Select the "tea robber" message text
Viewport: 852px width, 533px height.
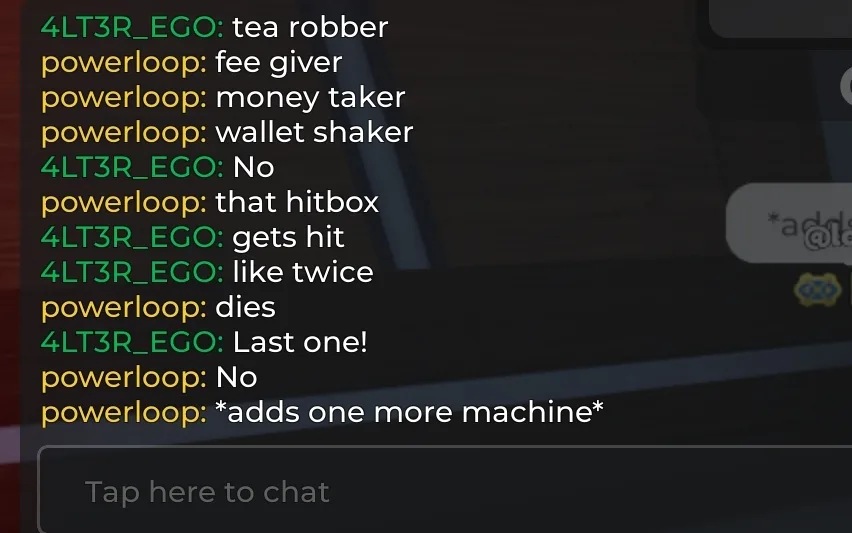point(310,27)
